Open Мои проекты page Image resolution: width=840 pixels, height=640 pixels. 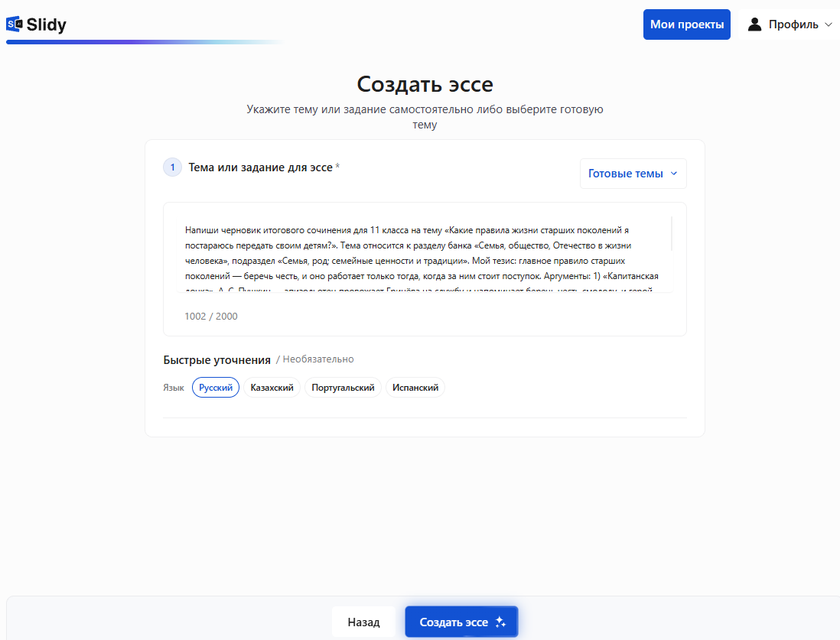click(687, 24)
